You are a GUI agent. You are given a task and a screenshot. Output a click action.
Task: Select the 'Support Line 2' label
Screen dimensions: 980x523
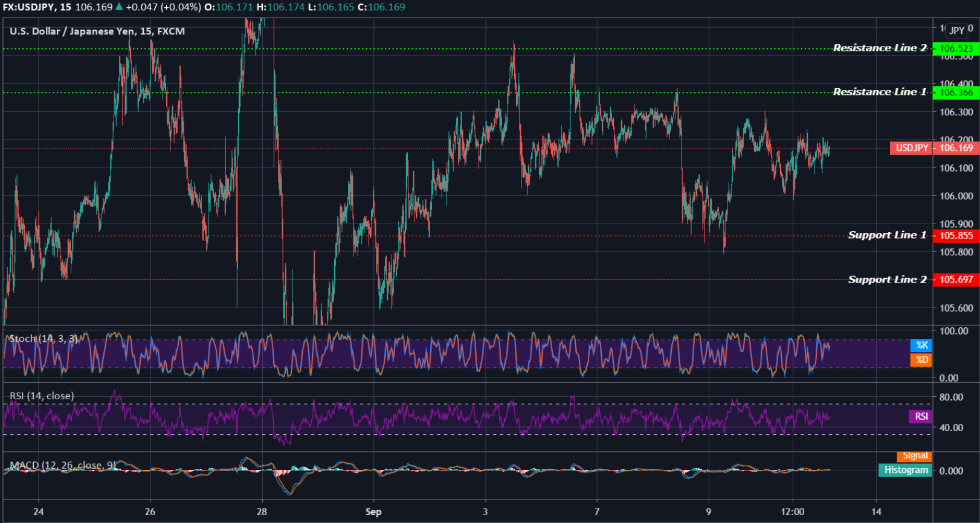tap(887, 279)
